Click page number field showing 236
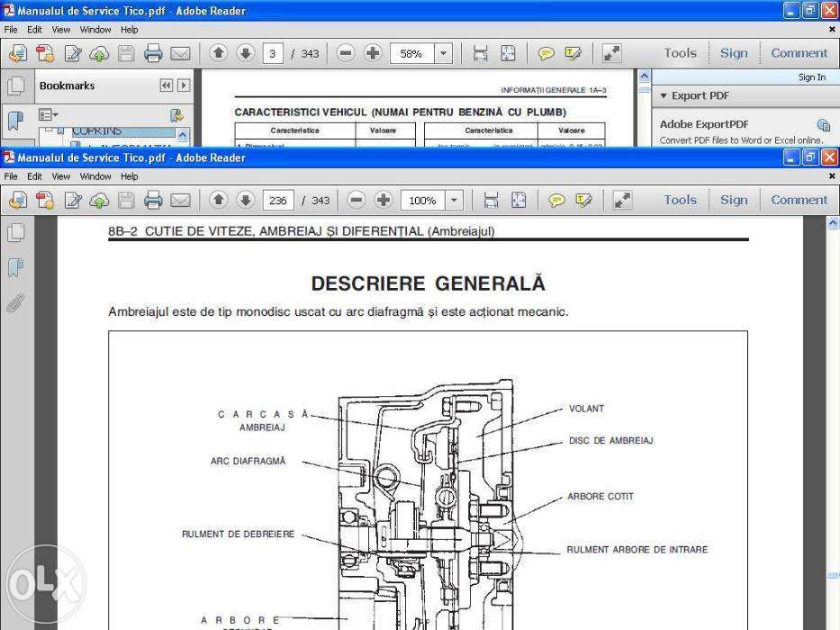The height and width of the screenshot is (630, 840). tap(278, 201)
